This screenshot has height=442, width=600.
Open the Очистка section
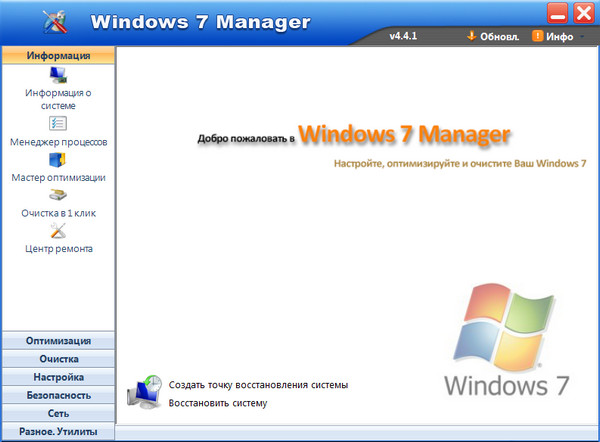click(58, 359)
